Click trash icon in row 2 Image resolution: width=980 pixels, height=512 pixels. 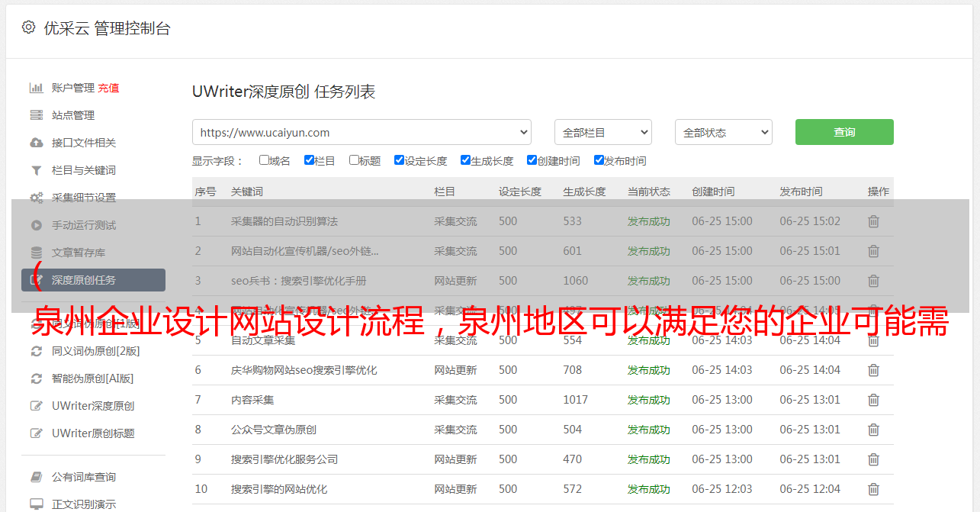point(873,251)
